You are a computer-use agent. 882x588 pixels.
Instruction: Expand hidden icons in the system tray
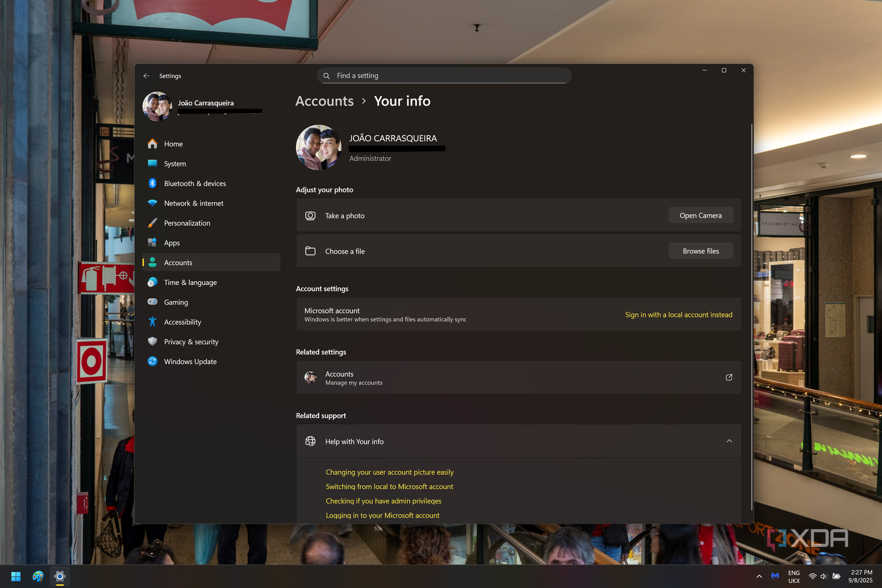tap(759, 576)
